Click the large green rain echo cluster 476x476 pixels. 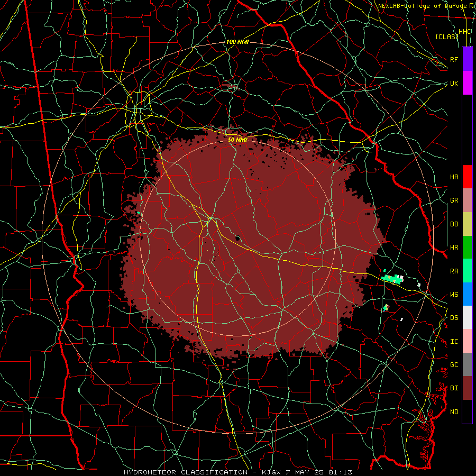click(x=392, y=278)
